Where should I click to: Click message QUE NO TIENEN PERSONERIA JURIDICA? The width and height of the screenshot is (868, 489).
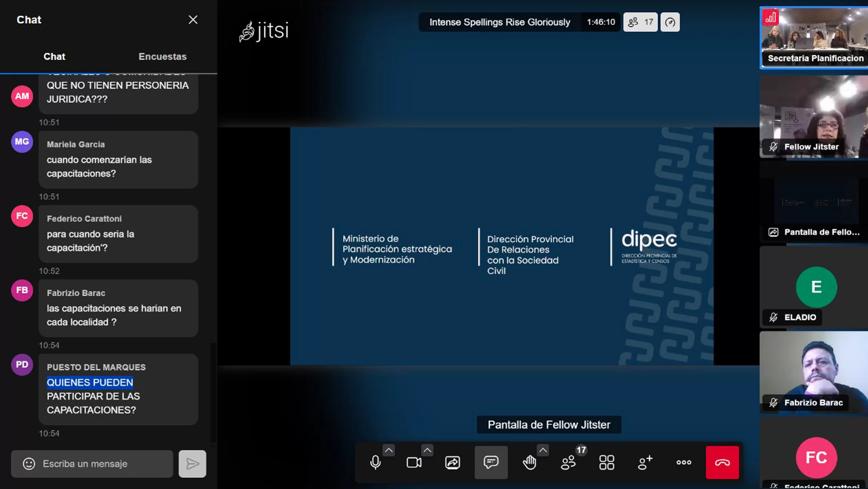pos(118,92)
